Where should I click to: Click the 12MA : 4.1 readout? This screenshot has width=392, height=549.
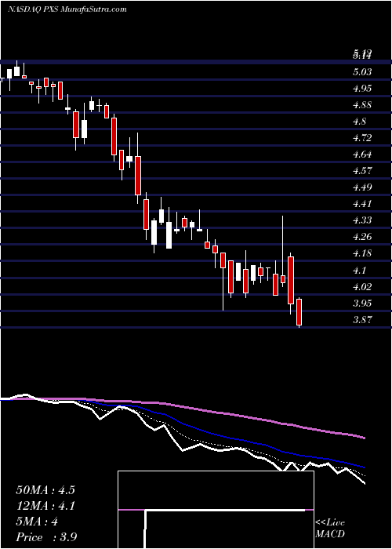(x=45, y=506)
